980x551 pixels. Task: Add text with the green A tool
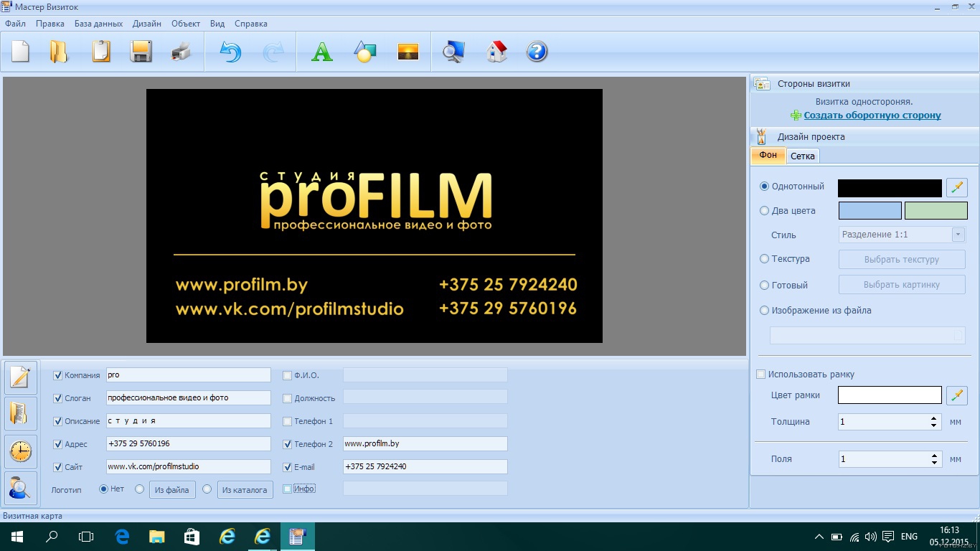point(322,52)
